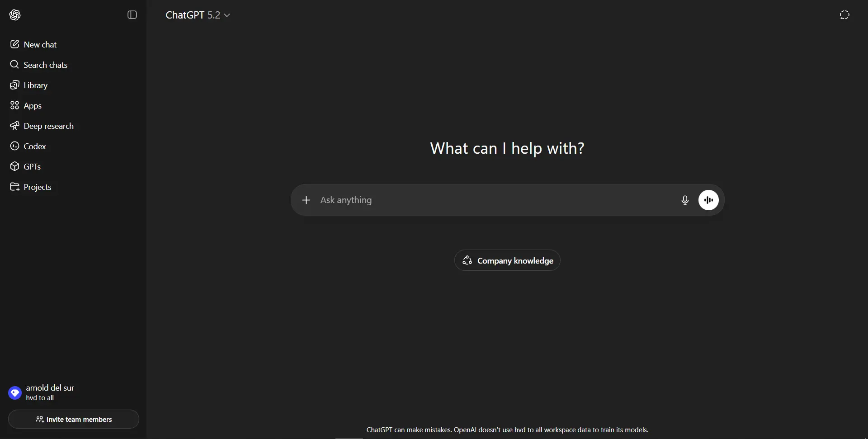This screenshot has width=868, height=439.
Task: Click the Library images icon
Action: point(14,85)
